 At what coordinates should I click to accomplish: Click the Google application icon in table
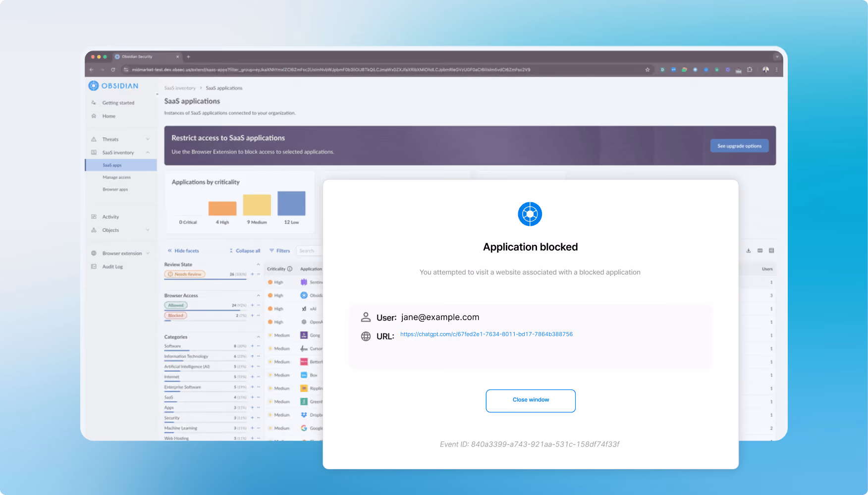[304, 429]
